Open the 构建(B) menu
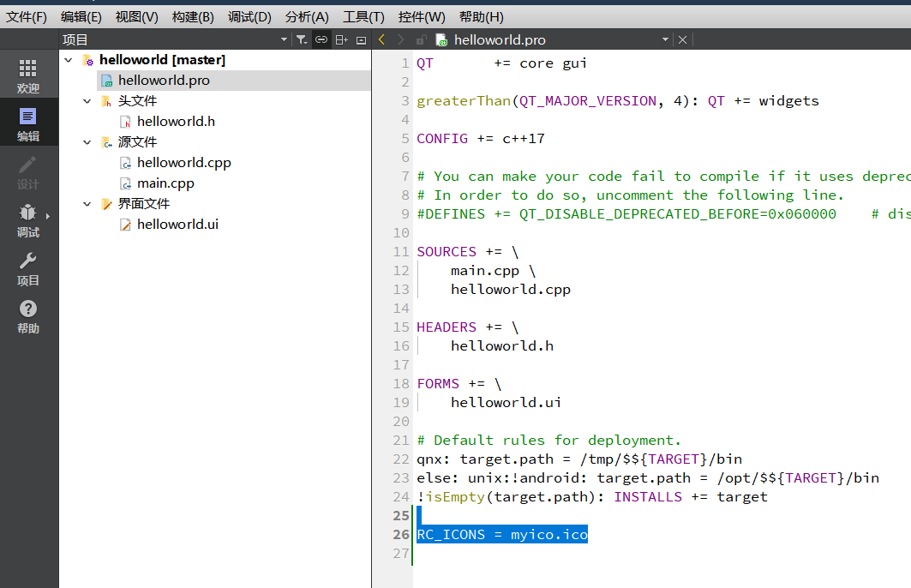 [193, 17]
